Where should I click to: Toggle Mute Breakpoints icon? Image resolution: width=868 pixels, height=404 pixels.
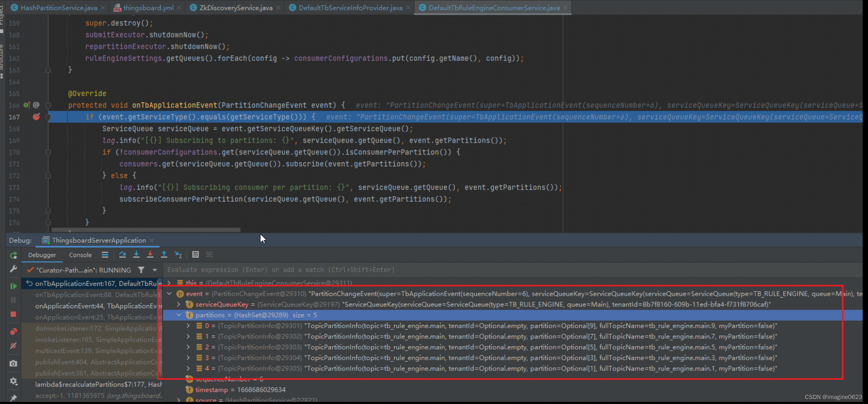pos(14,346)
